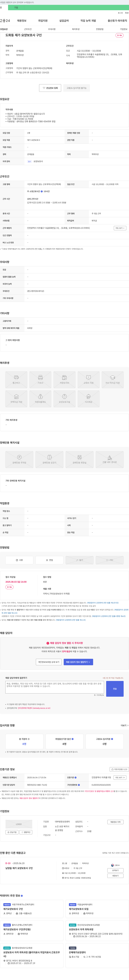129x980 pixels.
Task: Click the 자녀 학자금 지원 icon
Action: point(113,380)
